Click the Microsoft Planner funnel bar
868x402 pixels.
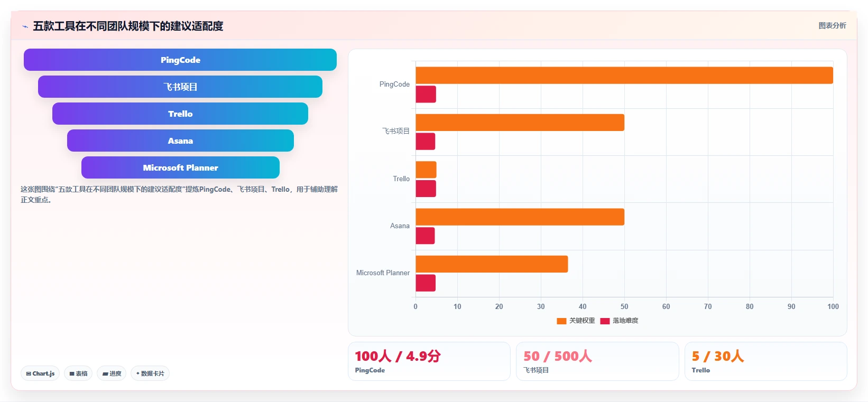tap(180, 167)
